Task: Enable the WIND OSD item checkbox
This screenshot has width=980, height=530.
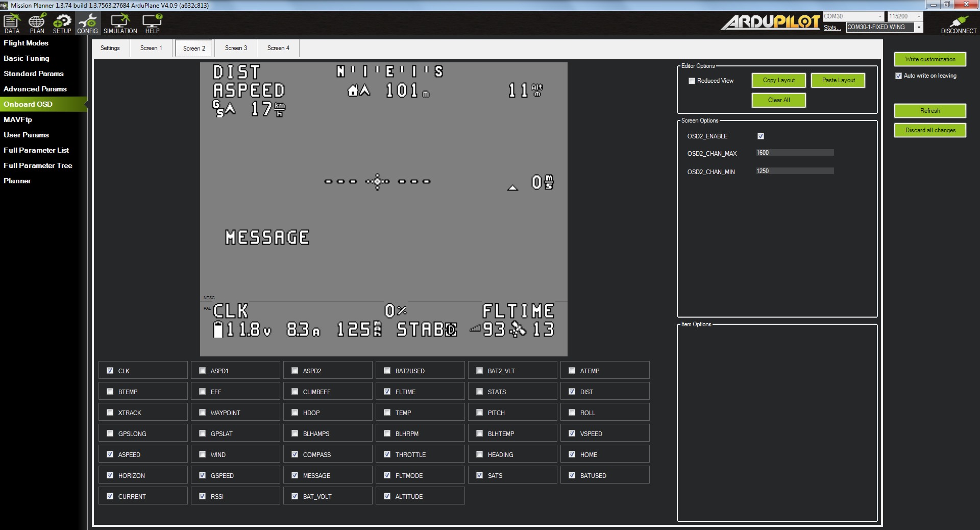Action: (203, 454)
